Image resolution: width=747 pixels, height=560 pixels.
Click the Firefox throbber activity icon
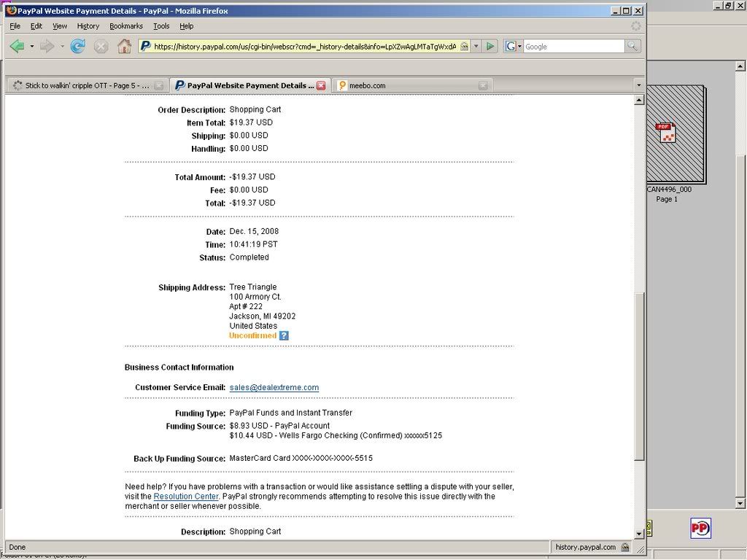(x=636, y=26)
